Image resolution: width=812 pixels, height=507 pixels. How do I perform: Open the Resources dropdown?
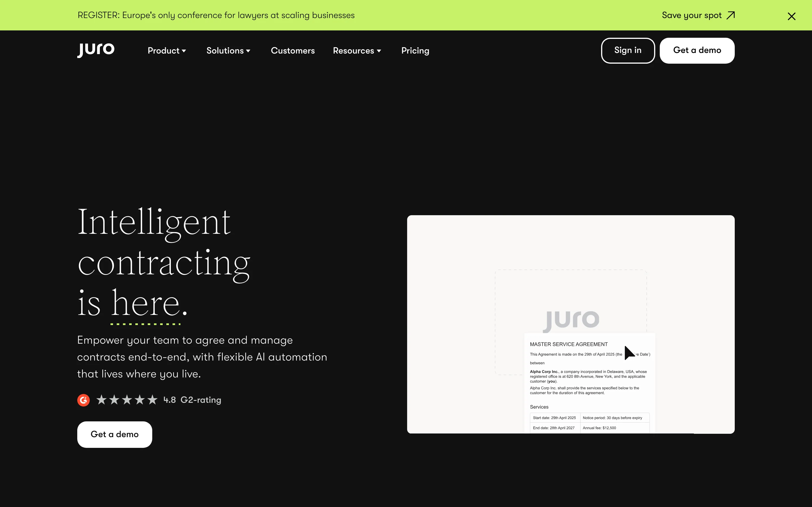pos(357,51)
